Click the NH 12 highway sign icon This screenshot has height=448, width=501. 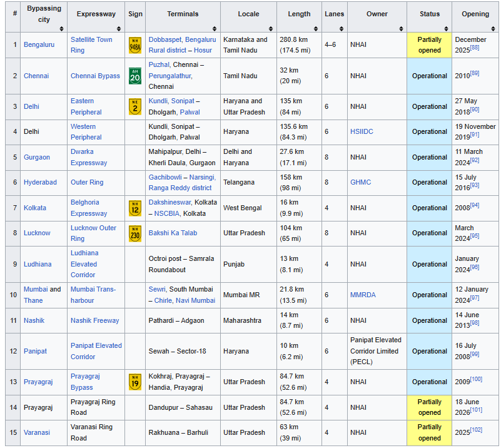coord(135,208)
